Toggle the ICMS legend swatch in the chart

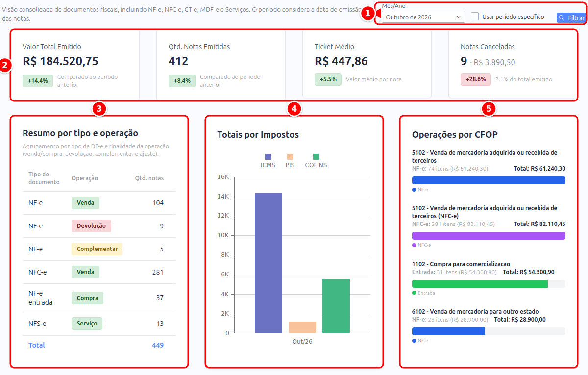coord(268,157)
